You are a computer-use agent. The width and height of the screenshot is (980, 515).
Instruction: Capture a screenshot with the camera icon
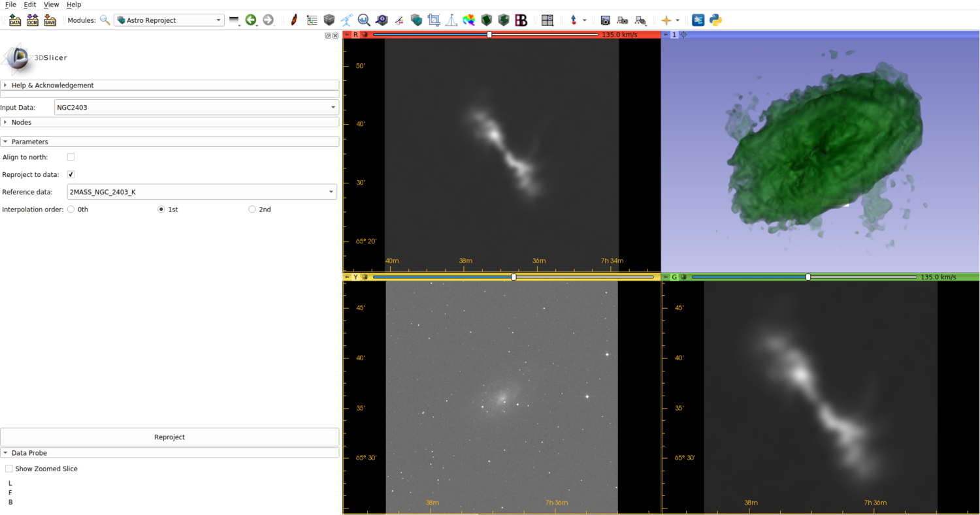pyautogui.click(x=605, y=20)
